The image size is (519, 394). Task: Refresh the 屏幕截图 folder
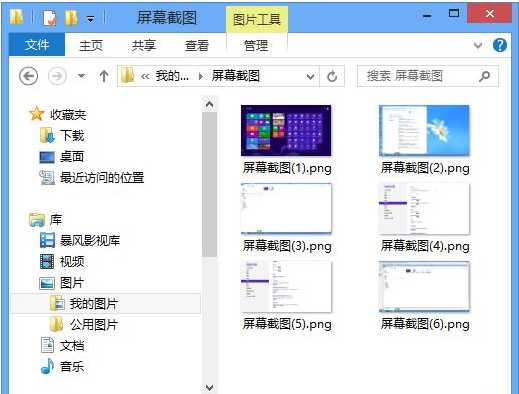click(332, 77)
